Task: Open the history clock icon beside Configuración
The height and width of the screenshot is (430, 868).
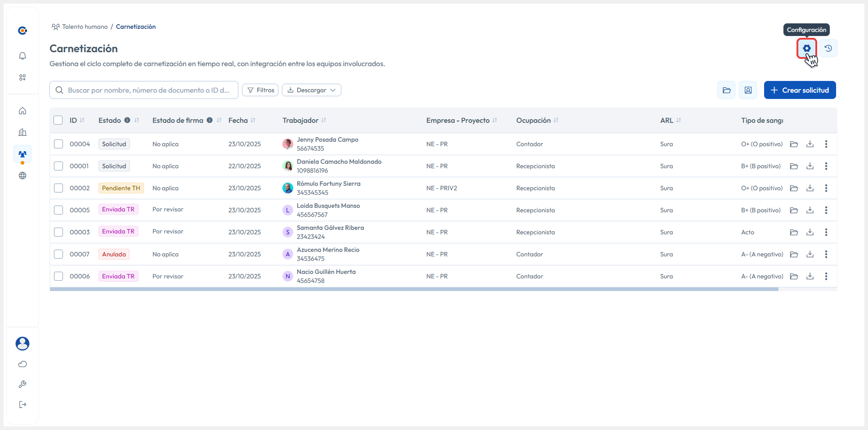Action: 828,48
